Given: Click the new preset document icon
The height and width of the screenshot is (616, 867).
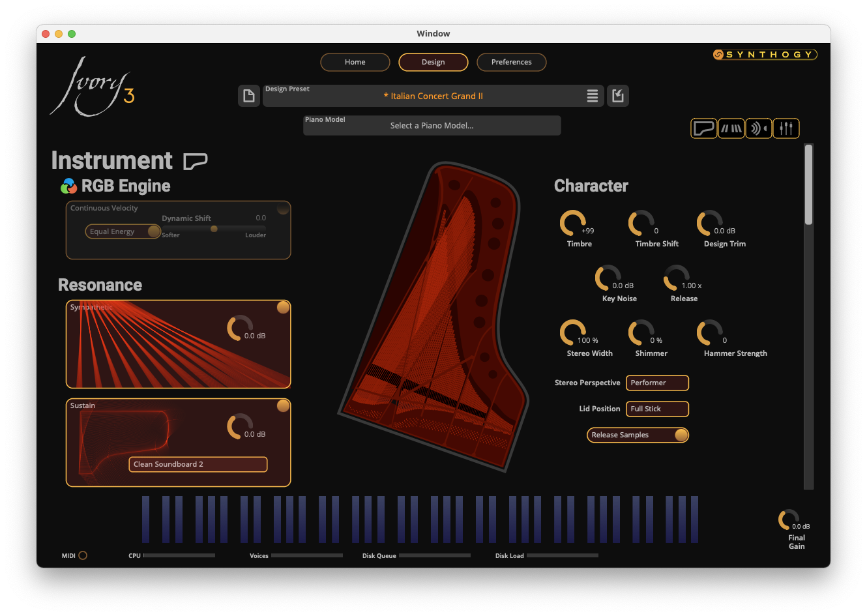Looking at the screenshot, I should (248, 96).
